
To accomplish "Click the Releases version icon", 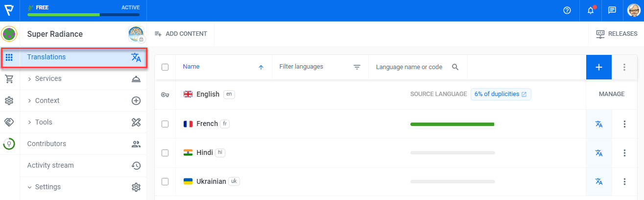I will 600,34.
